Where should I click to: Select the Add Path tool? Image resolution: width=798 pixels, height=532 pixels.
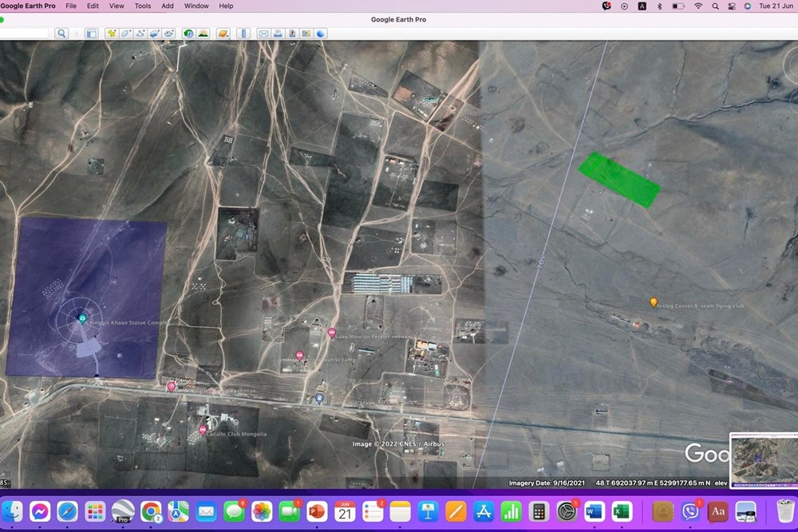click(140, 33)
